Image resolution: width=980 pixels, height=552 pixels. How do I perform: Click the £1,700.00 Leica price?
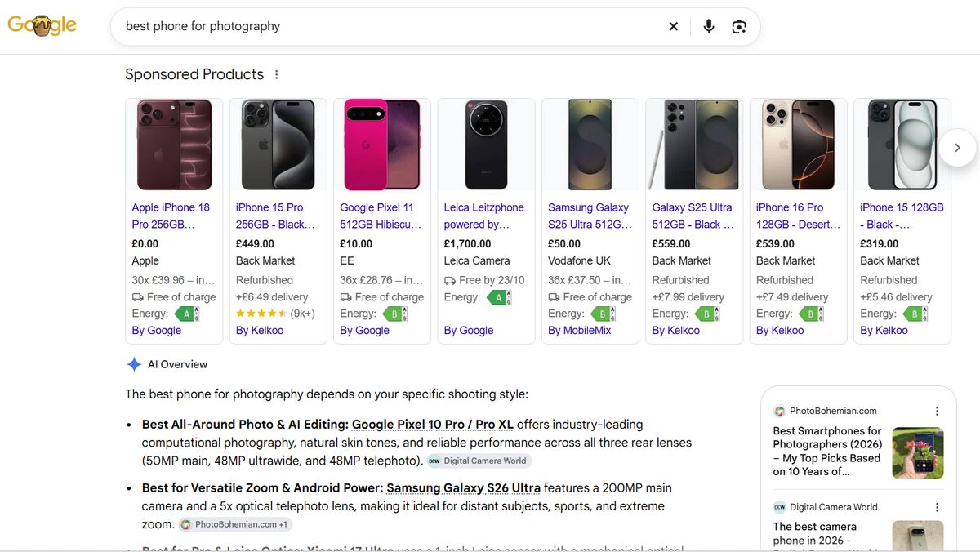(x=468, y=243)
